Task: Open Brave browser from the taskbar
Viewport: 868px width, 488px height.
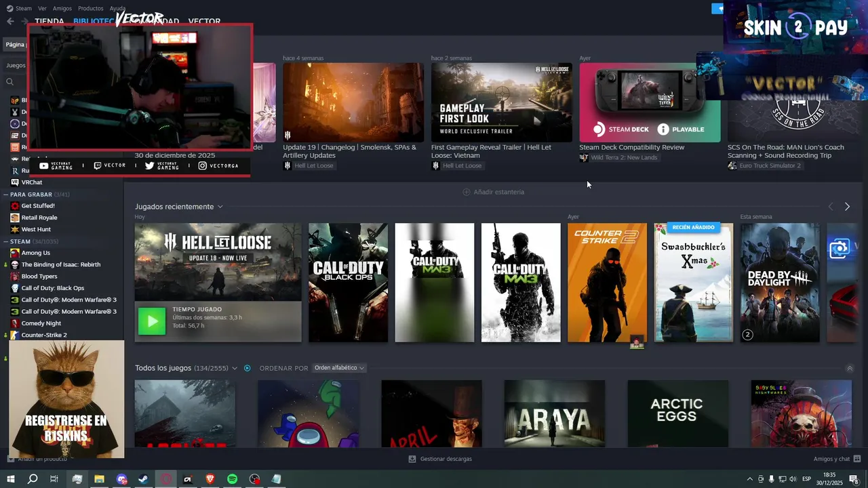Action: pyautogui.click(x=210, y=479)
